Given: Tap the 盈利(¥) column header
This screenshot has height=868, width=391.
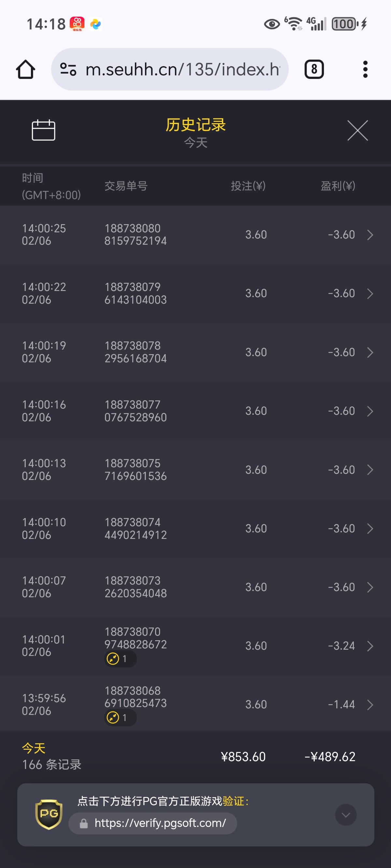Looking at the screenshot, I should (x=338, y=186).
